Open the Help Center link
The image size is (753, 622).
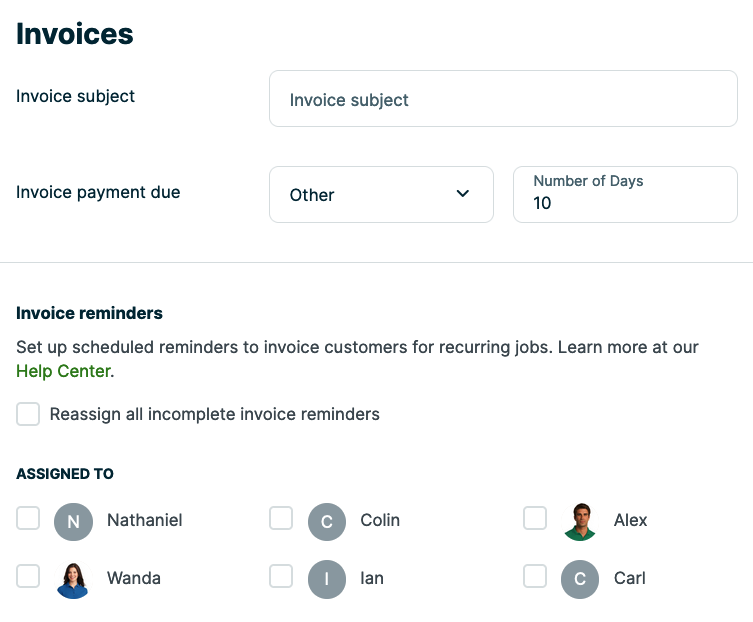click(x=64, y=371)
